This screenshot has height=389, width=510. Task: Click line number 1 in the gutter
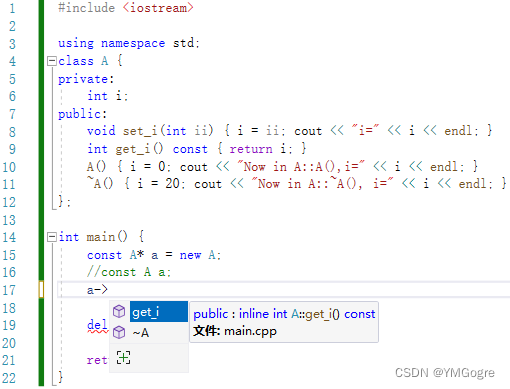point(12,8)
